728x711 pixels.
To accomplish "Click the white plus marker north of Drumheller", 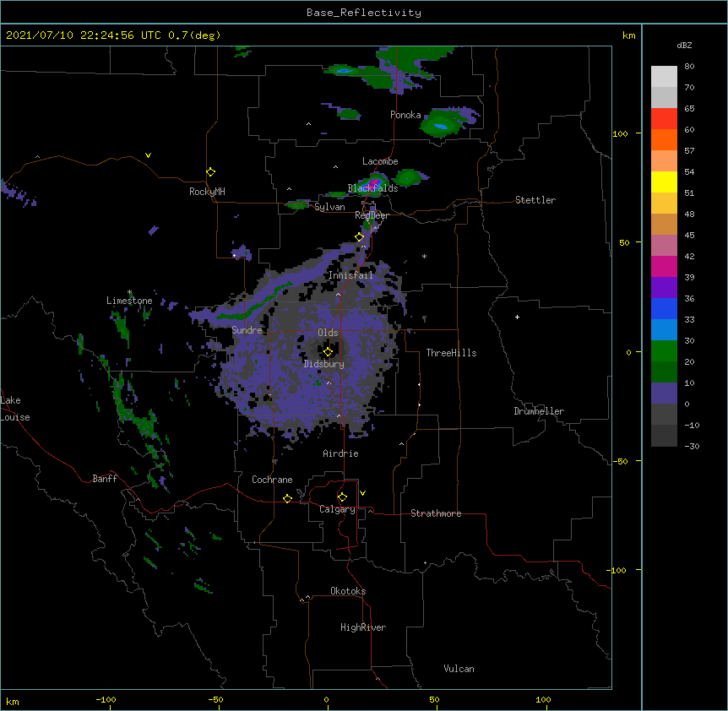I will pos(517,317).
